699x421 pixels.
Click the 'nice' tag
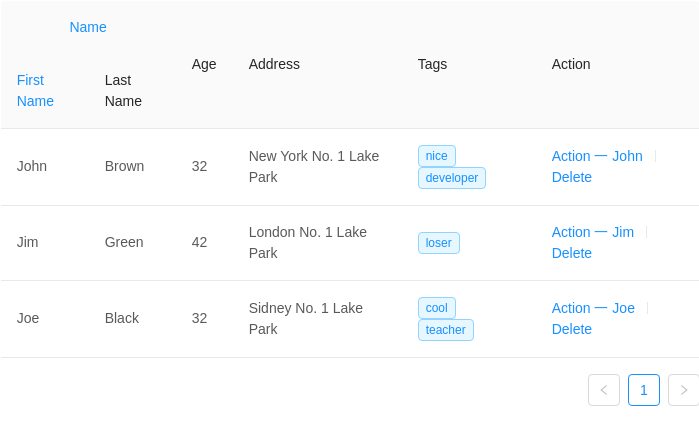(436, 156)
